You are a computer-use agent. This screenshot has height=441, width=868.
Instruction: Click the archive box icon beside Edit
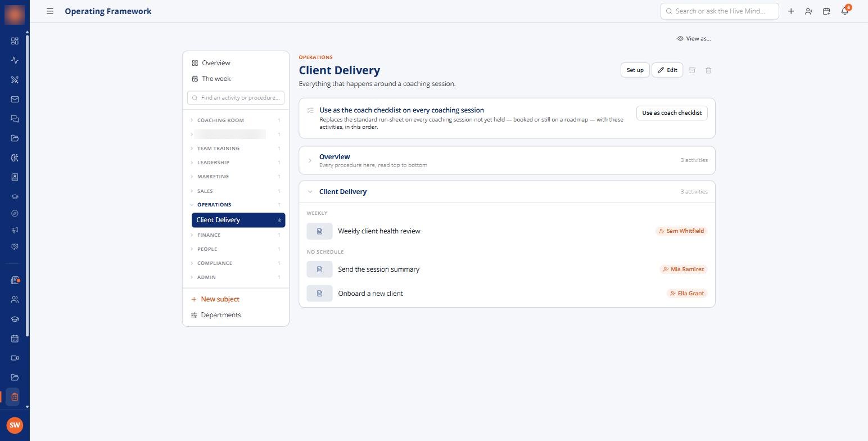tap(692, 70)
